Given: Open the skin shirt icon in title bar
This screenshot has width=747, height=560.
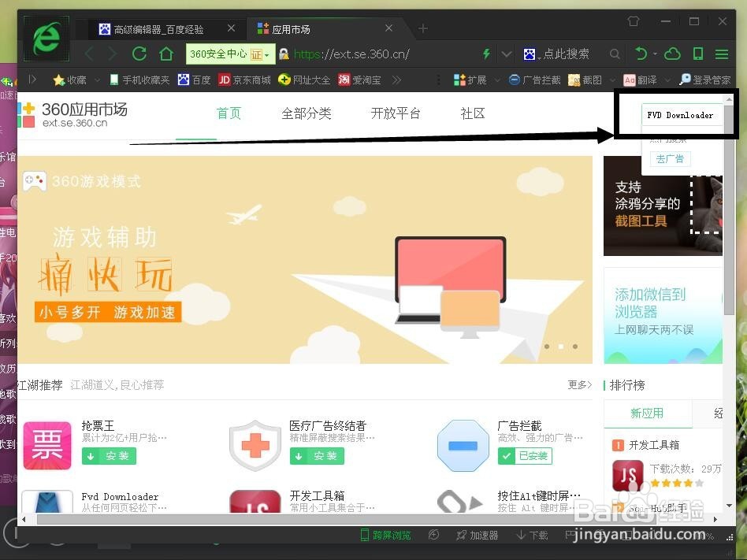Looking at the screenshot, I should pyautogui.click(x=634, y=21).
